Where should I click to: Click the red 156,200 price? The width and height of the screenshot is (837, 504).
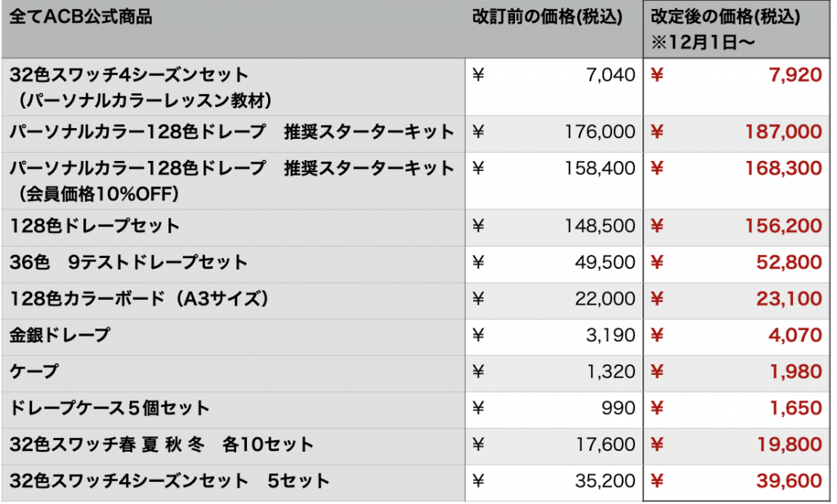[x=783, y=226]
